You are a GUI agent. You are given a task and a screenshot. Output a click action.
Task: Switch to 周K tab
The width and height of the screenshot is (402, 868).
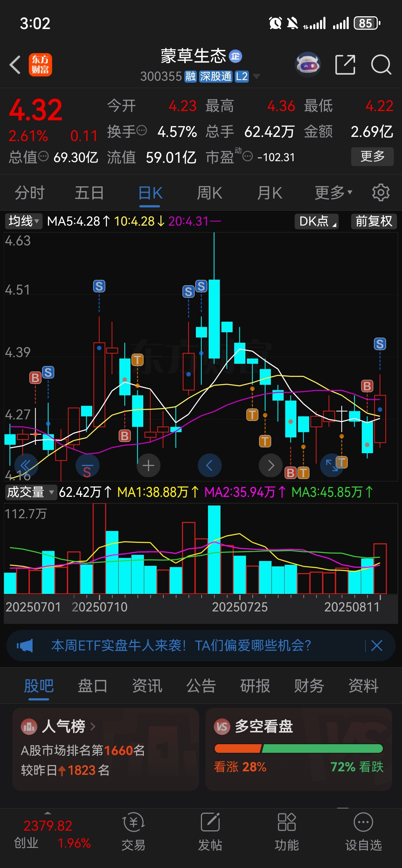pos(210,193)
